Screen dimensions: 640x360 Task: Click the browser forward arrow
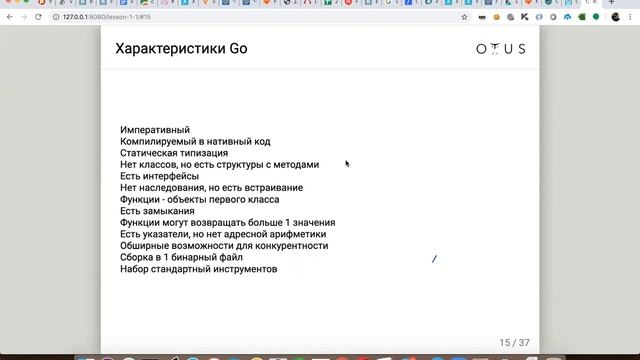coord(24,17)
